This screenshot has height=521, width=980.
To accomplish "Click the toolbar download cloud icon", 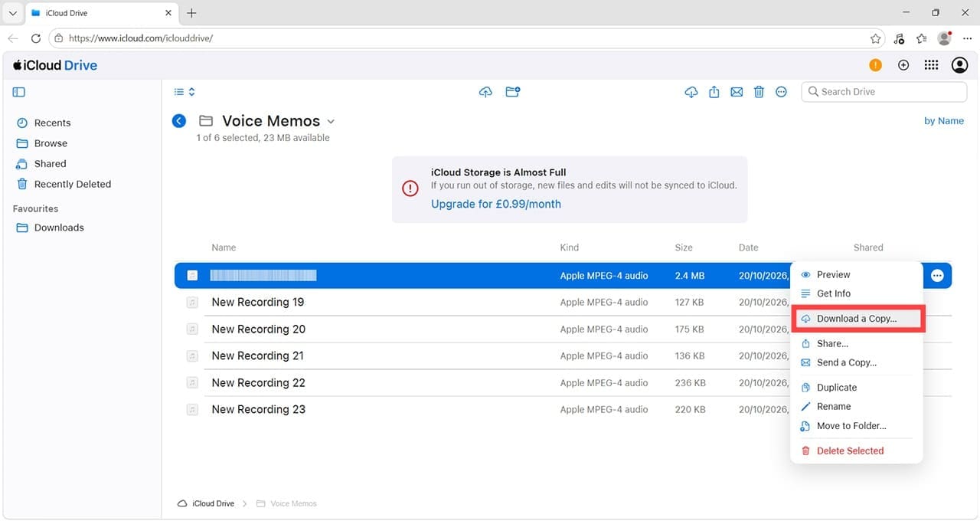I will 691,92.
